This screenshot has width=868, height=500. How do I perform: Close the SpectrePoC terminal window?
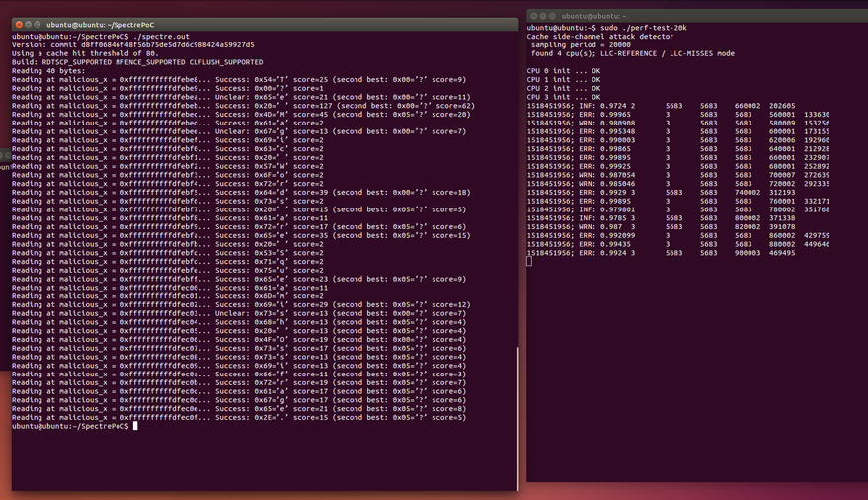click(17, 24)
